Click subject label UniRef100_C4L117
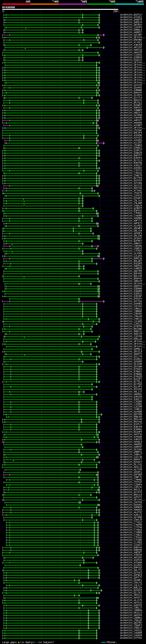The image size is (146, 644). click(x=131, y=585)
